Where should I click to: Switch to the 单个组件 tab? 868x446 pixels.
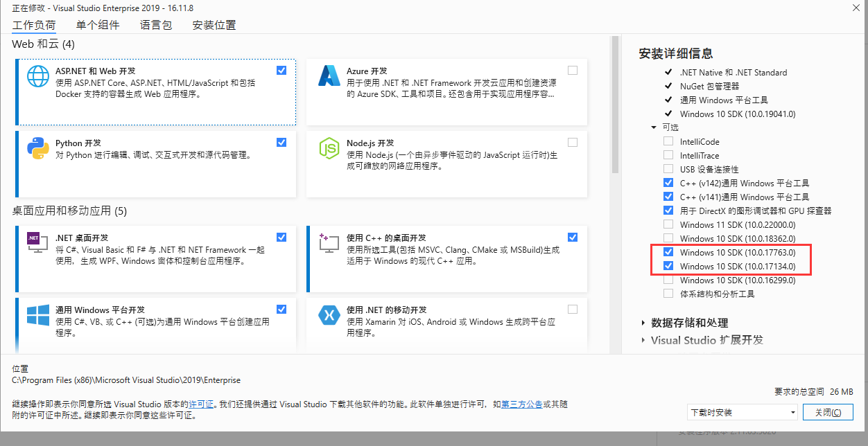point(98,24)
